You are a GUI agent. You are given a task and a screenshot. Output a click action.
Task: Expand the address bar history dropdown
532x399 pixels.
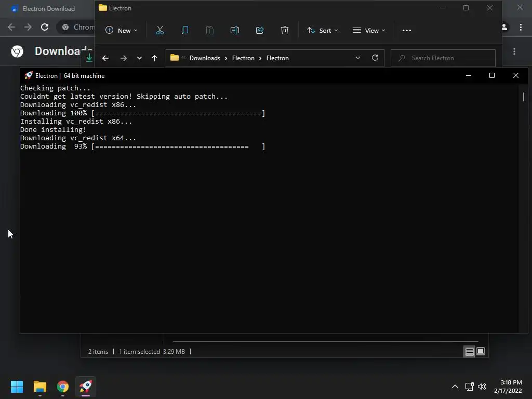pos(357,58)
